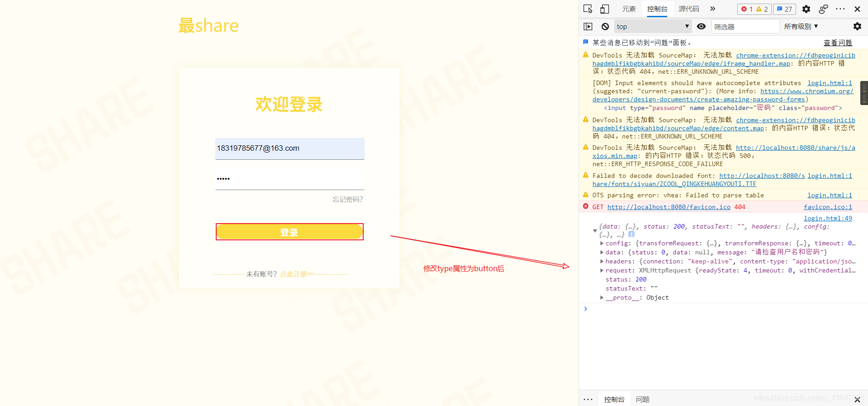Open the chromium.org password-forms link
Viewport: 868px width, 406px height.
point(723,95)
